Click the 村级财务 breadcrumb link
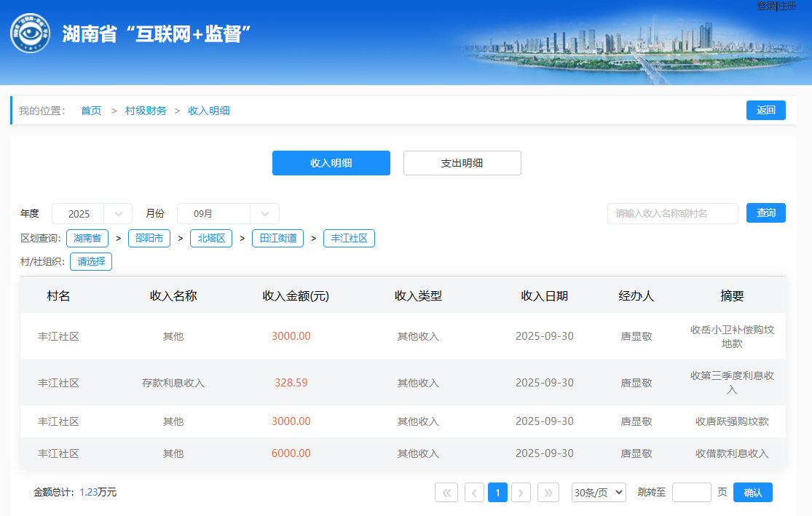 [146, 111]
